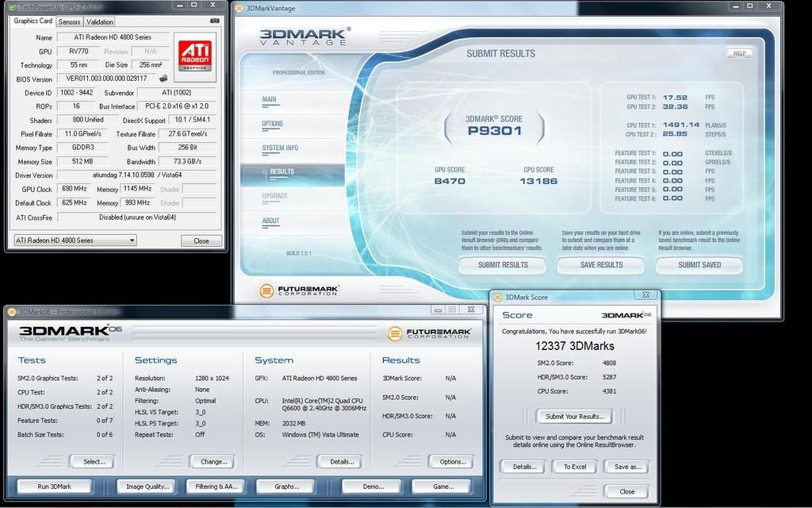Screen dimensions: 812x508
Task: Click the 12337 3DMarks score text
Action: (574, 346)
